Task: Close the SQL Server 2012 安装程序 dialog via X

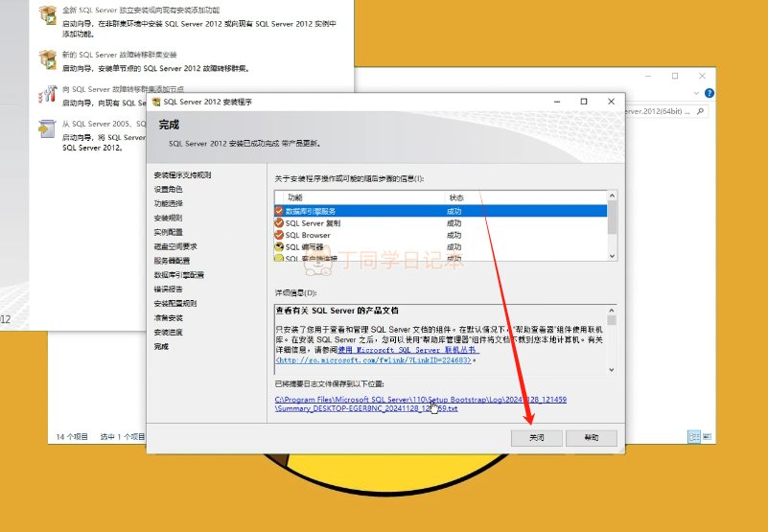Action: pyautogui.click(x=611, y=102)
